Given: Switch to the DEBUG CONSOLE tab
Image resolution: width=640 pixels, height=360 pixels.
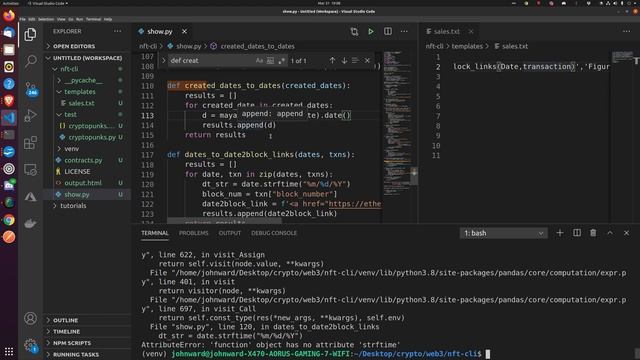Looking at the screenshot, I should pyautogui.click(x=274, y=233).
